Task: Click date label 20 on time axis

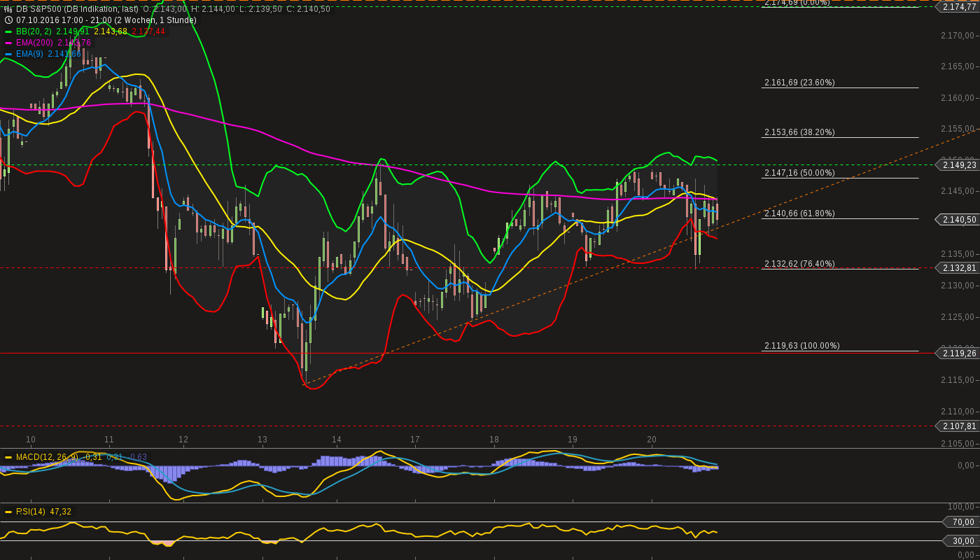Action: tap(652, 440)
